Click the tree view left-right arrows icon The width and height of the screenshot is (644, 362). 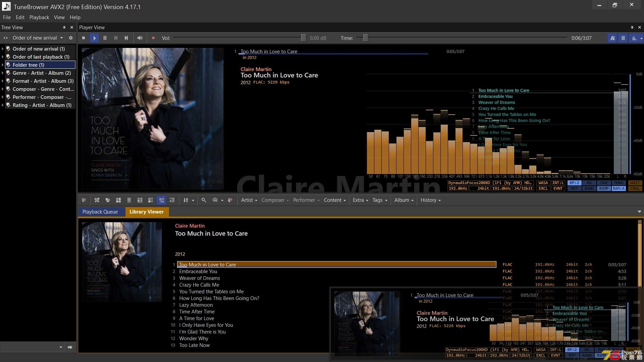(x=5, y=38)
